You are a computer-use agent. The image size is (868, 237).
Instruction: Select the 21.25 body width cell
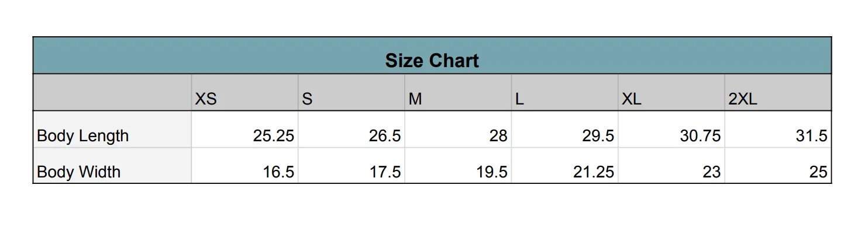click(x=565, y=165)
